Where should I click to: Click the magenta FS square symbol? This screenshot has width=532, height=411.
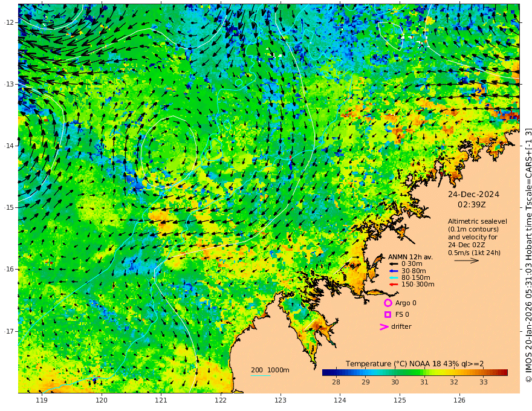tap(388, 314)
